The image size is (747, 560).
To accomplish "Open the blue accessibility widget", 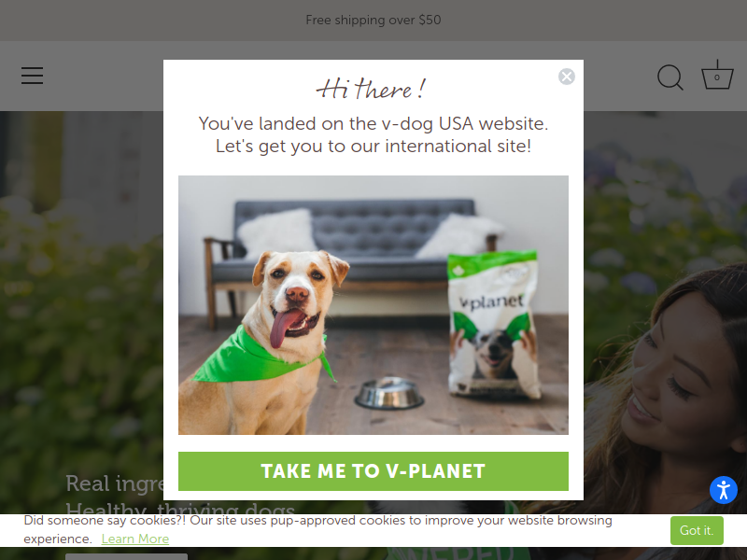I will (723, 489).
